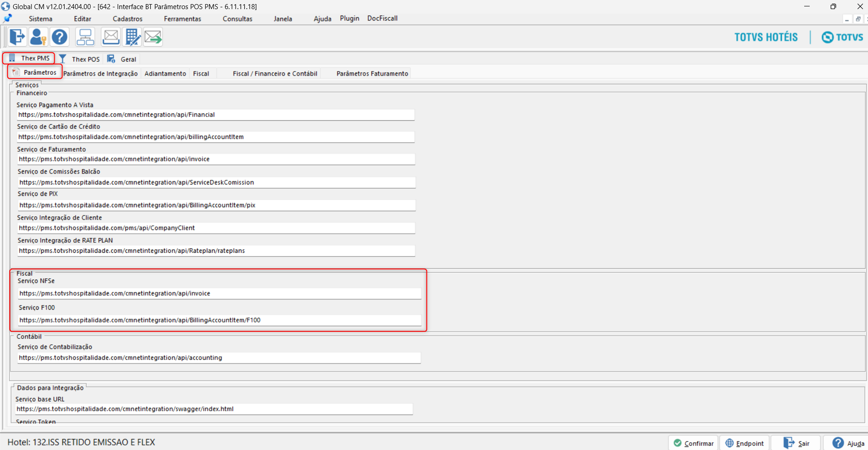Select the Adiantamento tab
This screenshot has height=450, width=868.
pyautogui.click(x=165, y=73)
